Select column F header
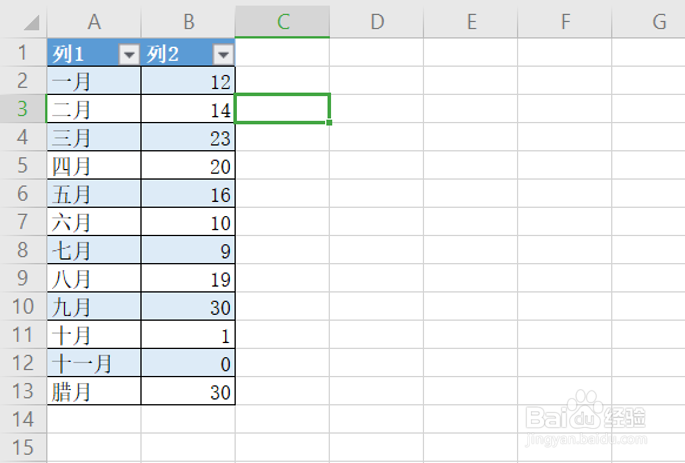Screen dimensions: 685x463 tap(565, 22)
